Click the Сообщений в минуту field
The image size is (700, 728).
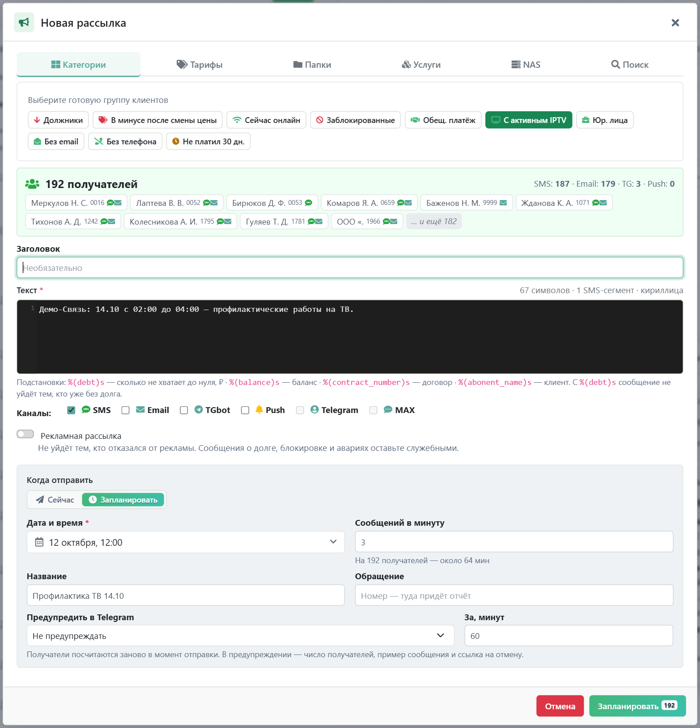point(514,542)
